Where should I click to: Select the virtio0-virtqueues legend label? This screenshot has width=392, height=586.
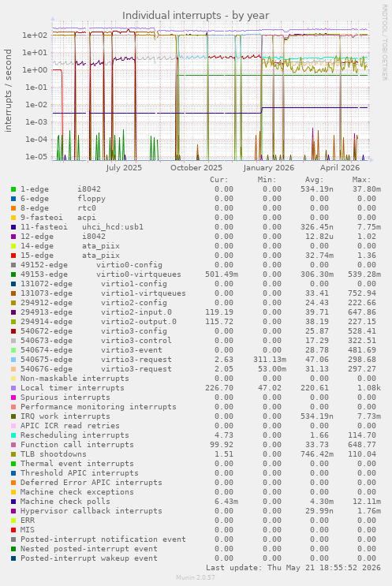139,274
